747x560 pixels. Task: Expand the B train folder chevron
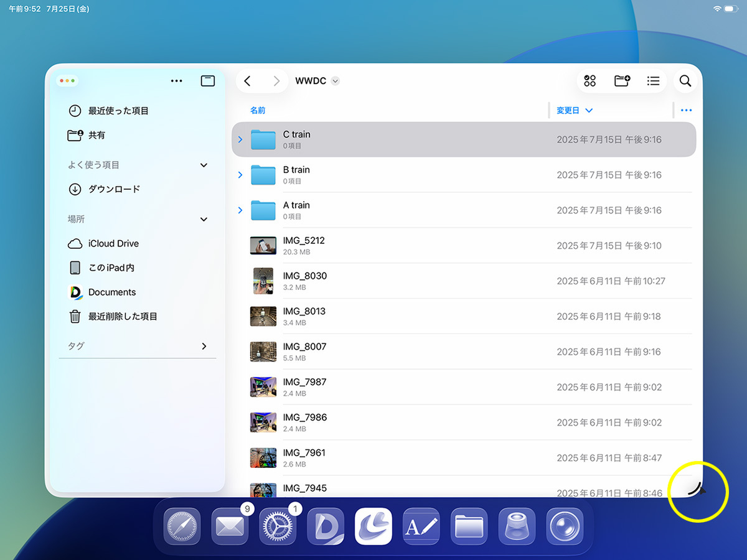240,175
